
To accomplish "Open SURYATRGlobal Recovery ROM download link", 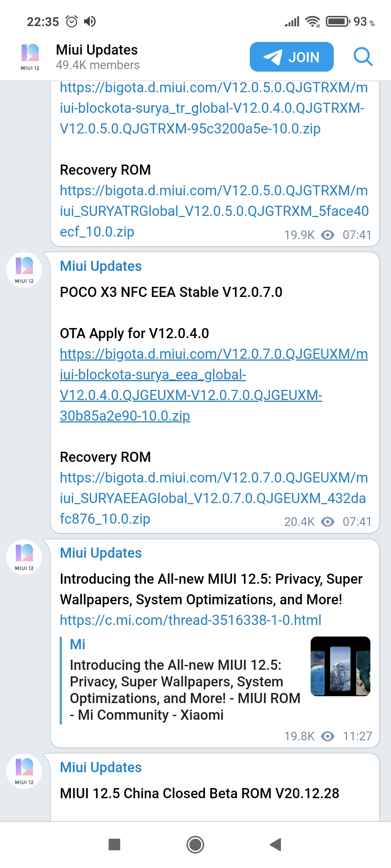I will click(x=214, y=211).
